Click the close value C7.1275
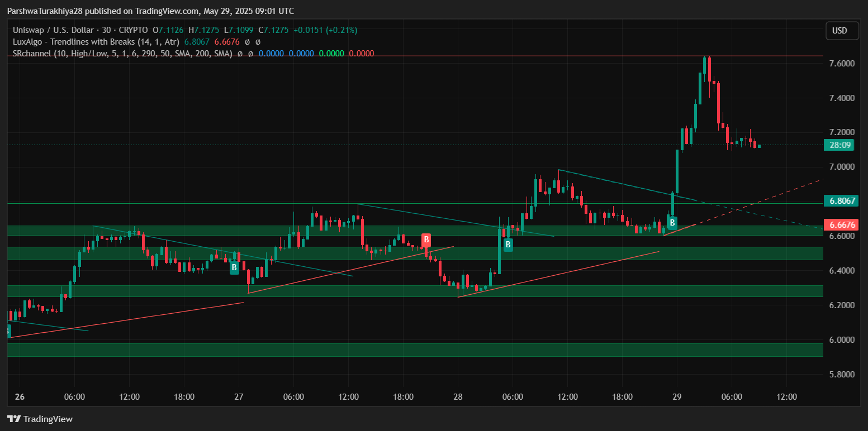 [x=273, y=30]
